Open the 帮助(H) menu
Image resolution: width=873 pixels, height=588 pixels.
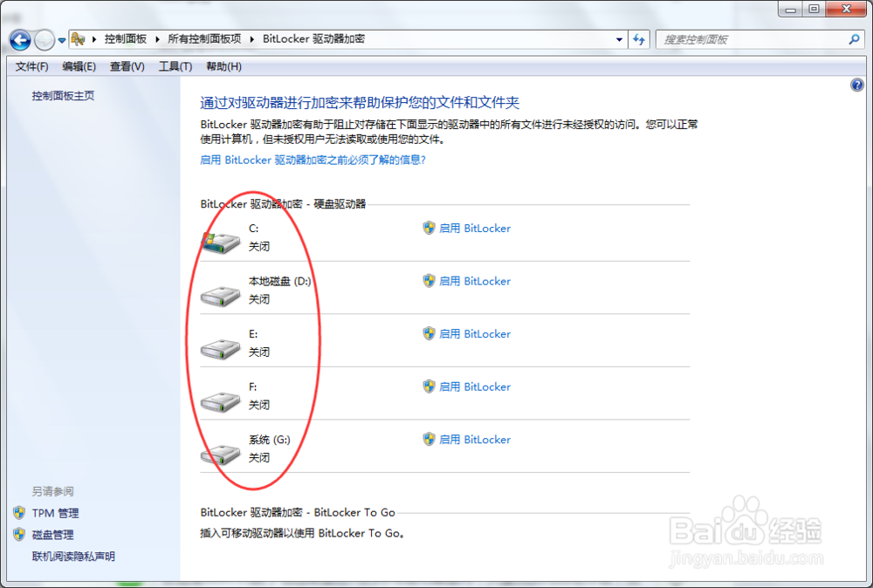[x=223, y=67]
